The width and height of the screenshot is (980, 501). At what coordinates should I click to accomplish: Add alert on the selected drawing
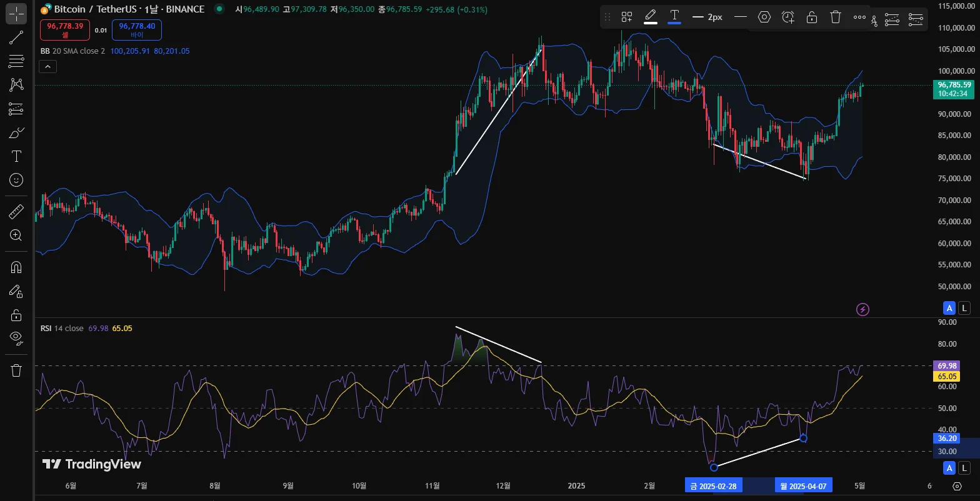788,17
